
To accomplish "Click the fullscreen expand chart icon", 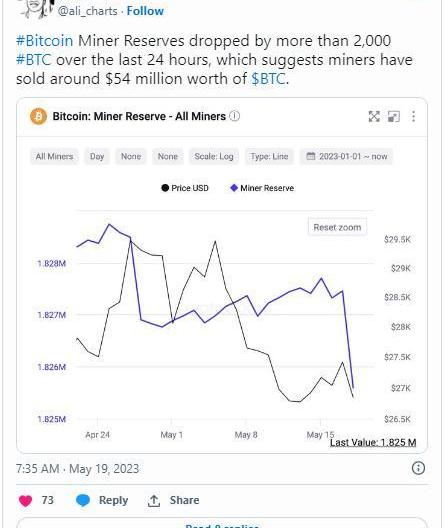I will 374,116.
